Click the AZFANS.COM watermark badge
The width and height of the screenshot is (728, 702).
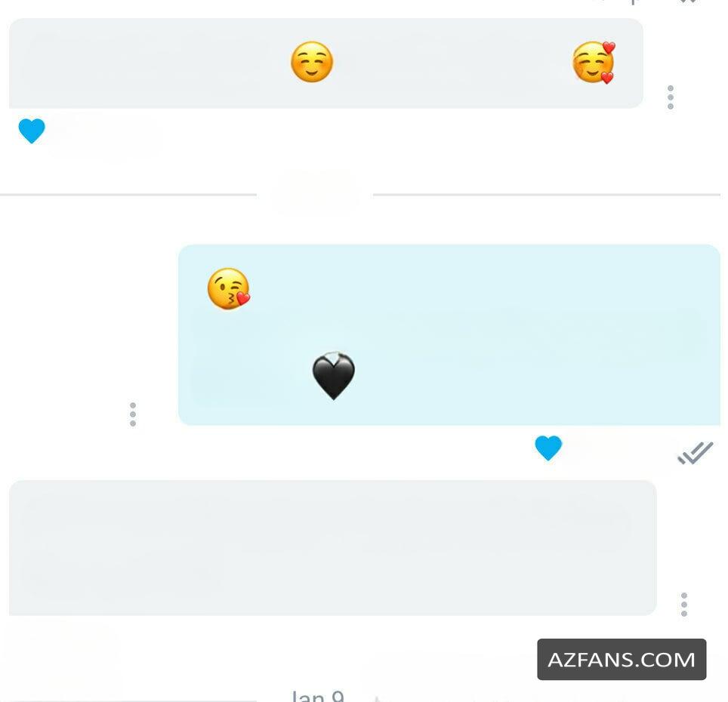tap(622, 659)
